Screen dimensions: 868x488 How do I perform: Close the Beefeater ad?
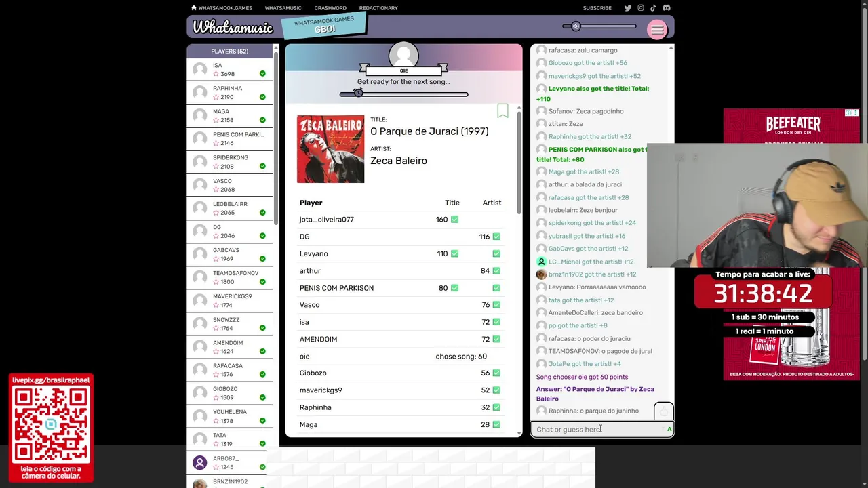click(x=856, y=113)
